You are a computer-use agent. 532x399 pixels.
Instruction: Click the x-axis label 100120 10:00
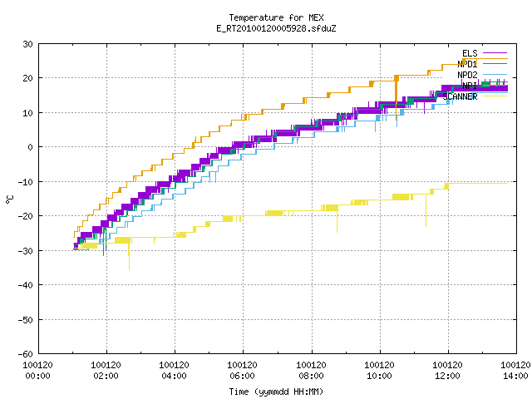tap(379, 371)
